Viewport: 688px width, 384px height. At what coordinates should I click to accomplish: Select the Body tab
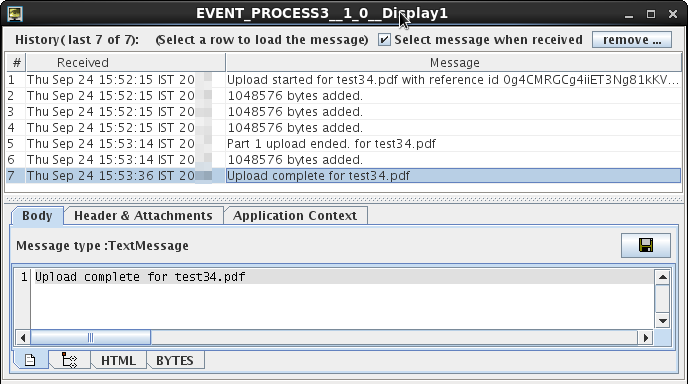[37, 215]
